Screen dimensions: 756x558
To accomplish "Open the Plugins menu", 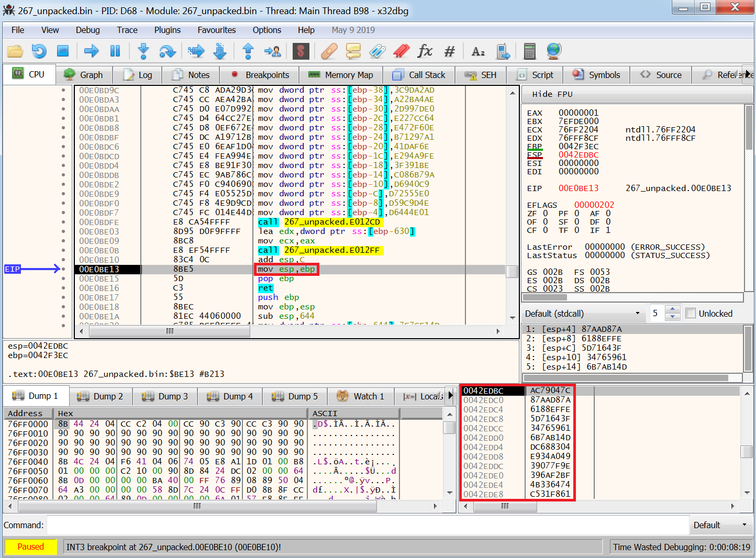I will (x=167, y=30).
